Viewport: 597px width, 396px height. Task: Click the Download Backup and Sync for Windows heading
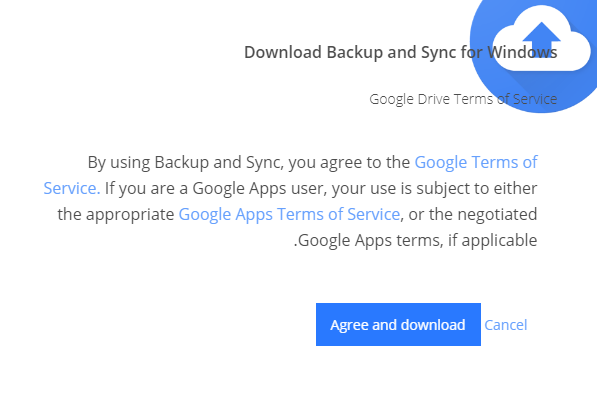pos(401,53)
